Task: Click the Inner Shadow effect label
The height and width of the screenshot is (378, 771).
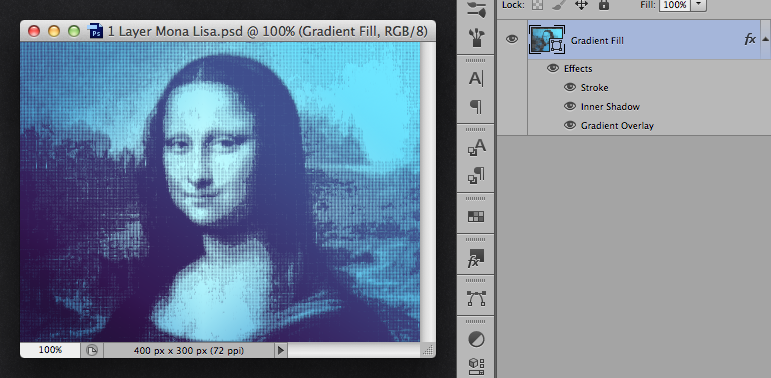Action: tap(610, 107)
